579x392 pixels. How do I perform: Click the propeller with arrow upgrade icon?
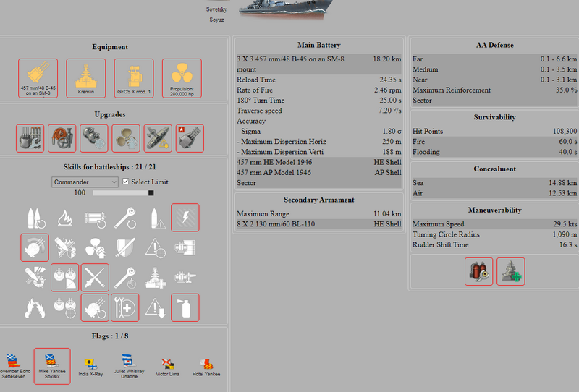click(125, 138)
